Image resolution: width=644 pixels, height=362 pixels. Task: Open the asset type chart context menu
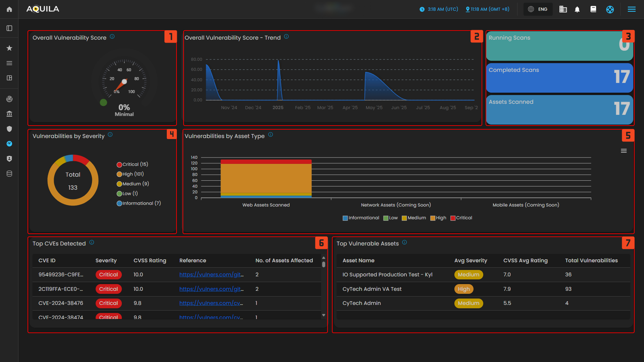(624, 151)
